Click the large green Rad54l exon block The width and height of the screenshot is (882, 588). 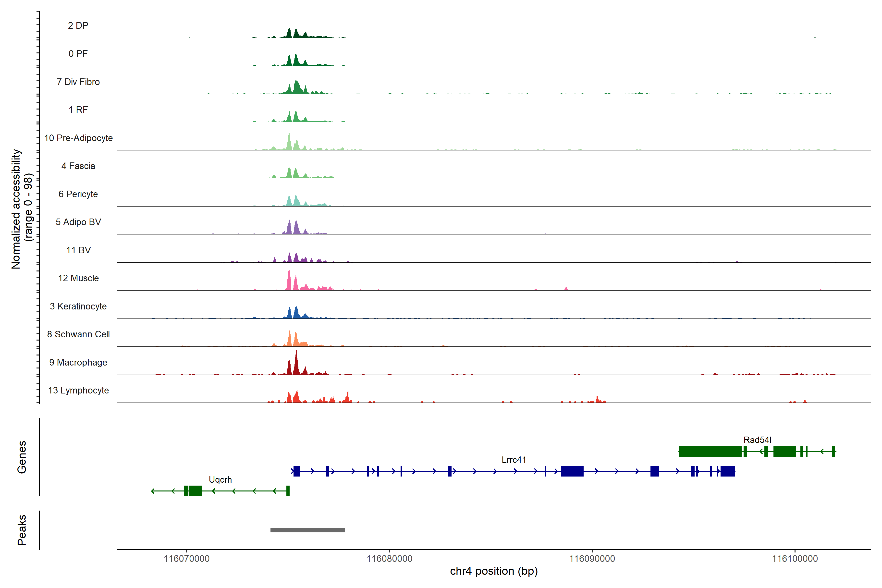pos(710,451)
